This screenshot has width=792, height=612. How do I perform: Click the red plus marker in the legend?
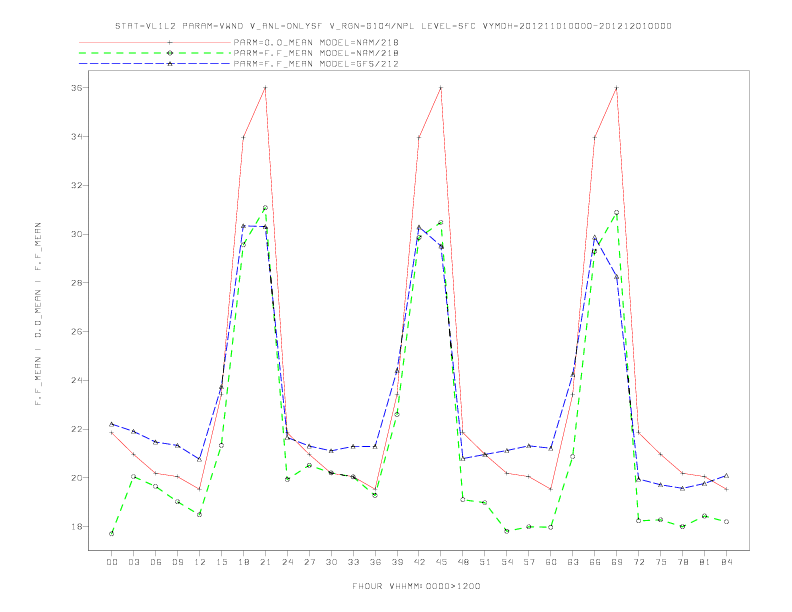[170, 42]
